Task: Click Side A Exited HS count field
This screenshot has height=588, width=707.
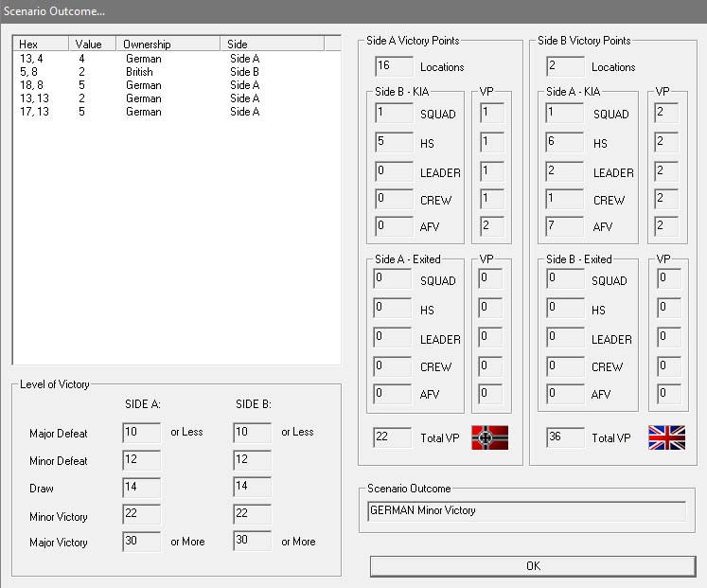Action: point(392,308)
